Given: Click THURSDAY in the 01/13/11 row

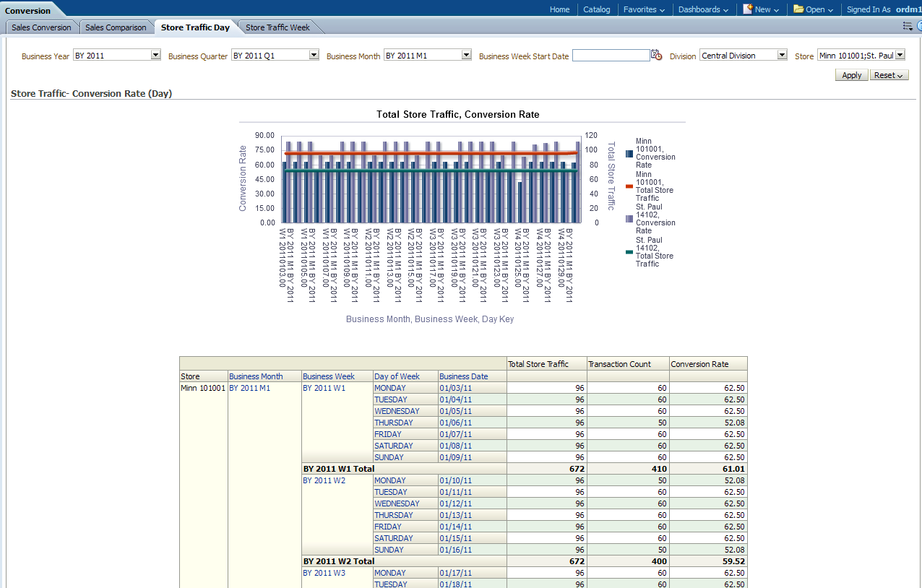Looking at the screenshot, I should click(x=394, y=515).
